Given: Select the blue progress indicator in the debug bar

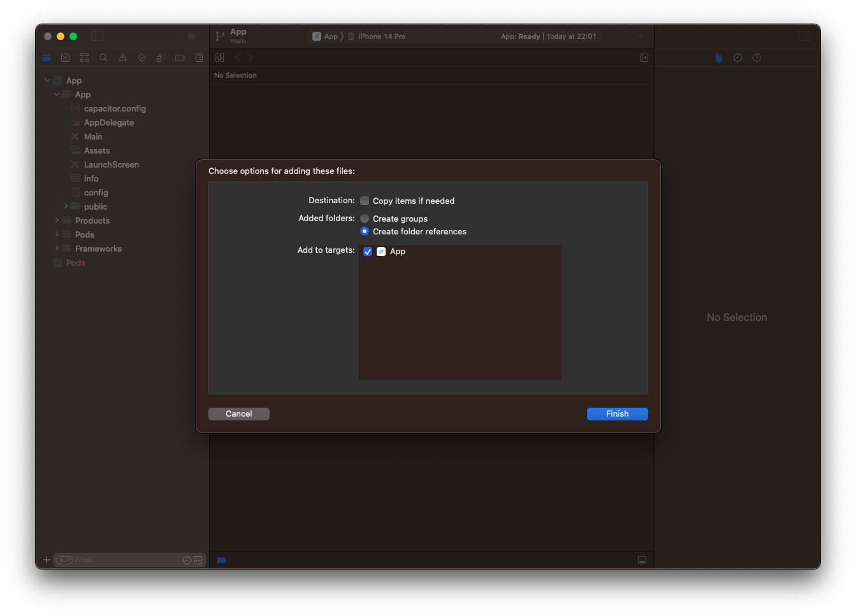Looking at the screenshot, I should [x=222, y=560].
